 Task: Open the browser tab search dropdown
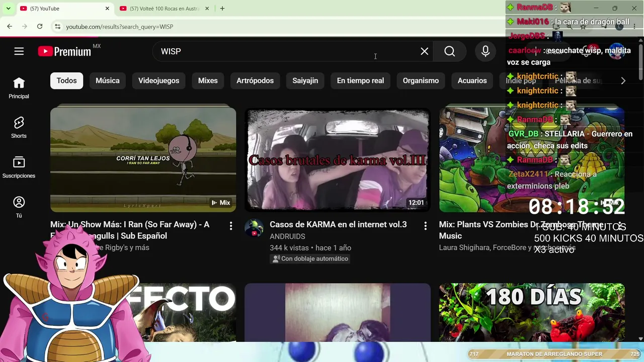pyautogui.click(x=8, y=9)
